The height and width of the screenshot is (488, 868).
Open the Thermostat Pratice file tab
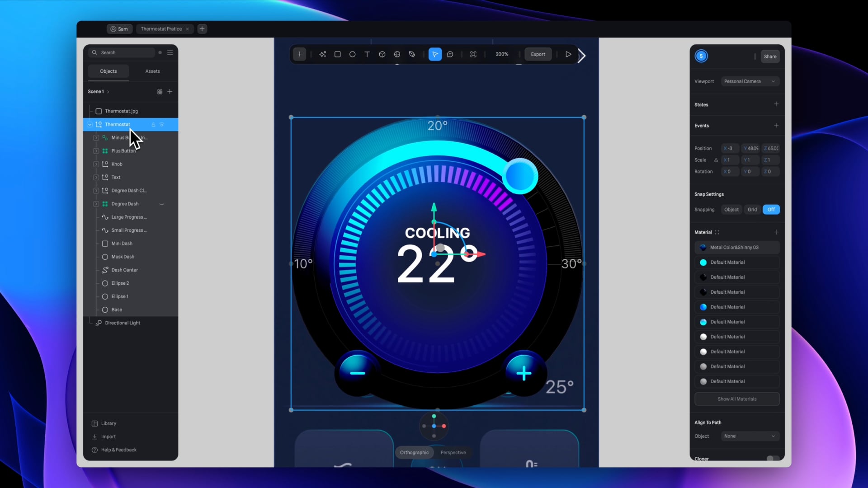pos(161,29)
